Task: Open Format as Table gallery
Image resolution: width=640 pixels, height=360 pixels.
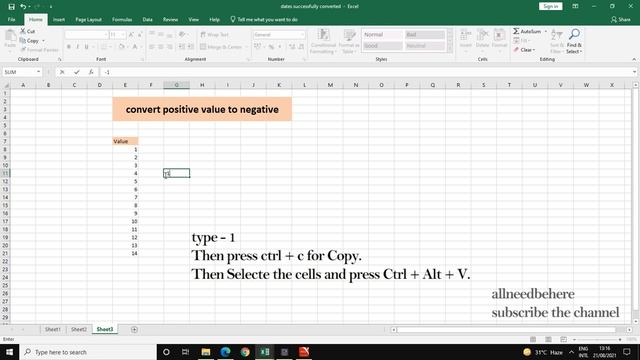Action: tap(349, 41)
